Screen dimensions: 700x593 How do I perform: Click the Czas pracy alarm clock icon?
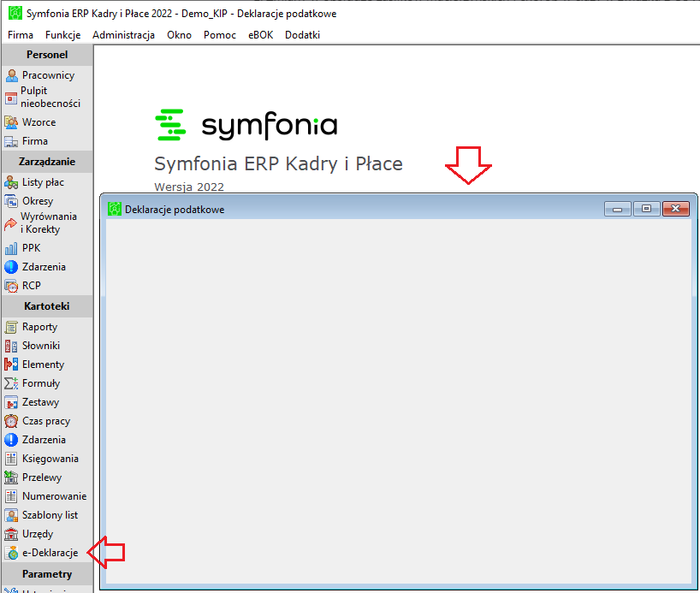point(11,421)
